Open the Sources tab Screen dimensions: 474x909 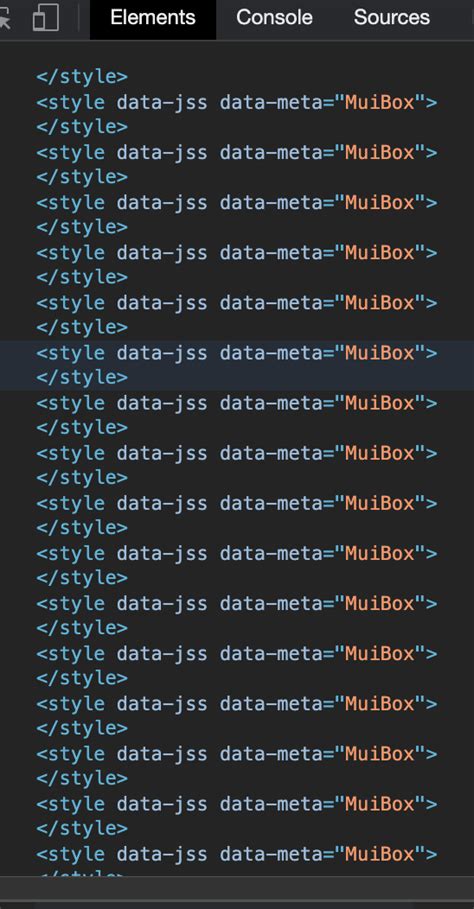point(392,17)
